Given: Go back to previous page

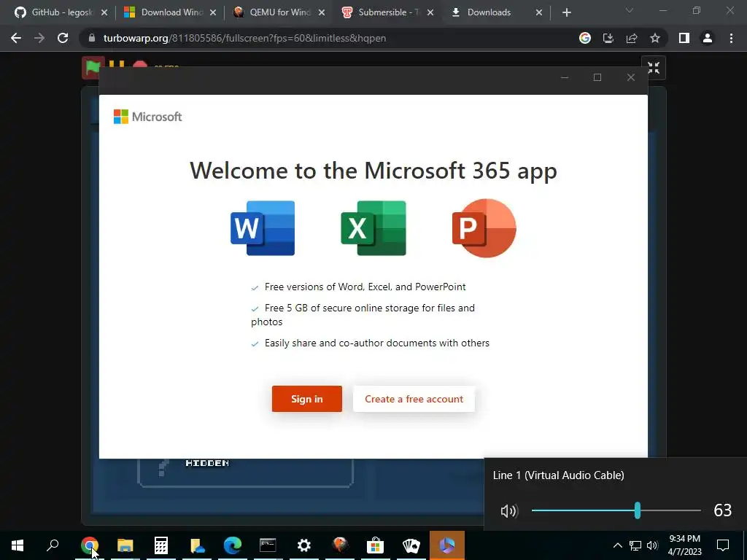Looking at the screenshot, I should [16, 38].
